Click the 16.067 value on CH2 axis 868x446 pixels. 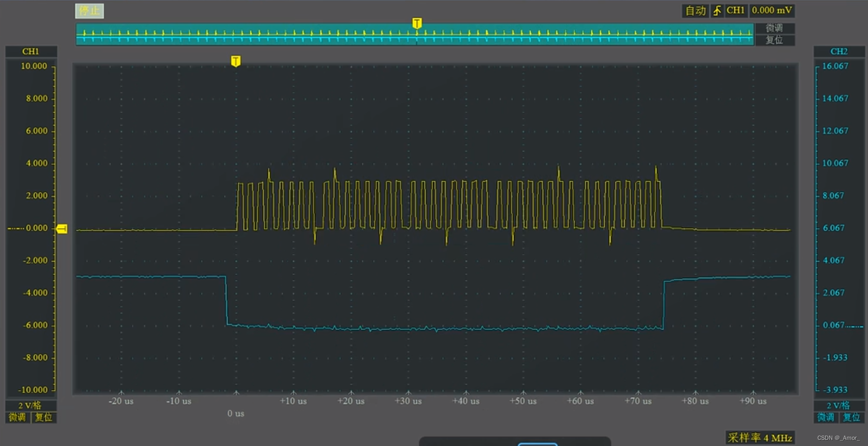tap(835, 66)
